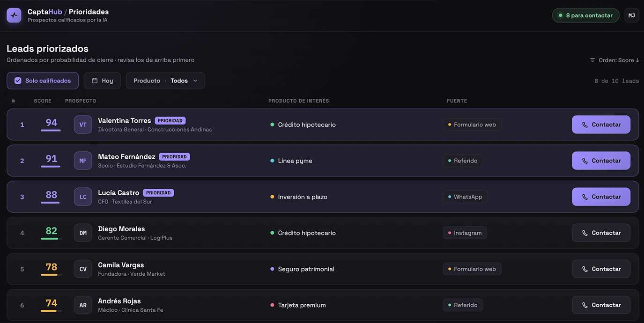Click the Instagram source tag for Diego Morales

click(465, 233)
